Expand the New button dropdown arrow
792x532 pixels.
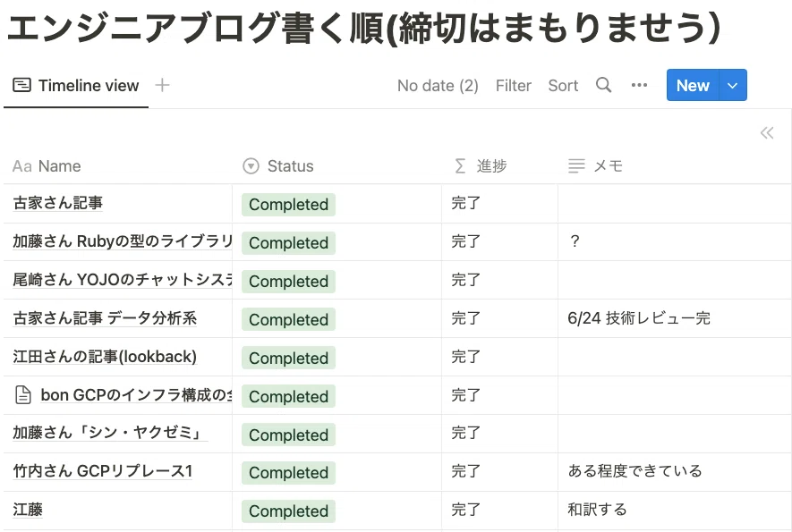(x=732, y=85)
